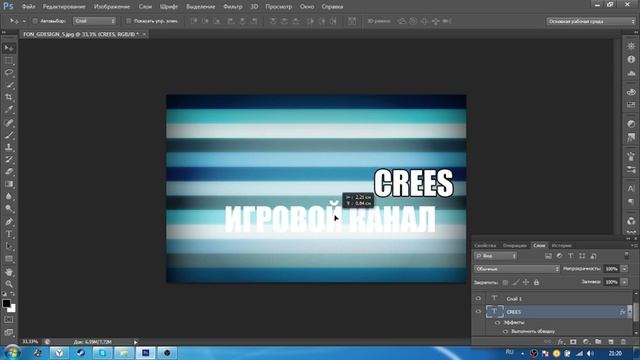This screenshot has height=360, width=640.
Task: Click the foreground color swatch
Action: pos(7,303)
